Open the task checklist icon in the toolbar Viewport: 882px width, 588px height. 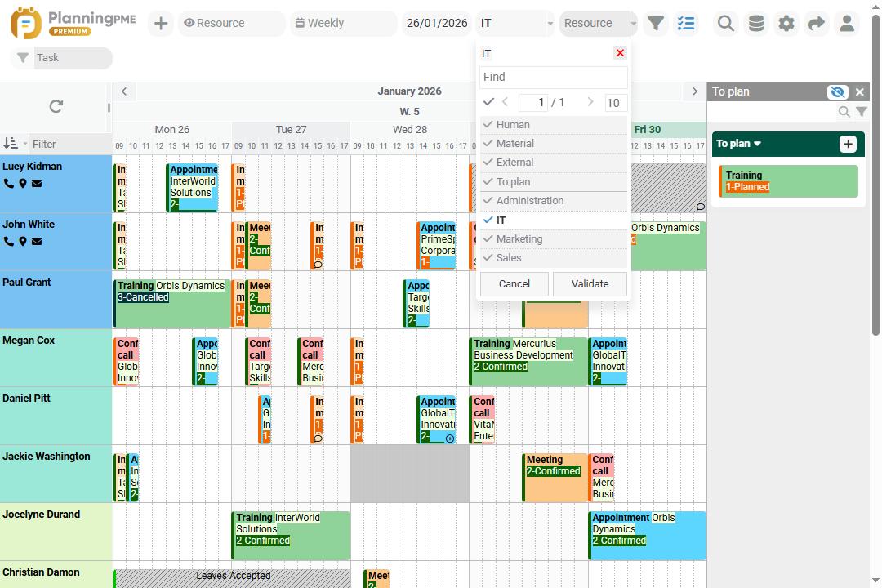click(x=686, y=23)
